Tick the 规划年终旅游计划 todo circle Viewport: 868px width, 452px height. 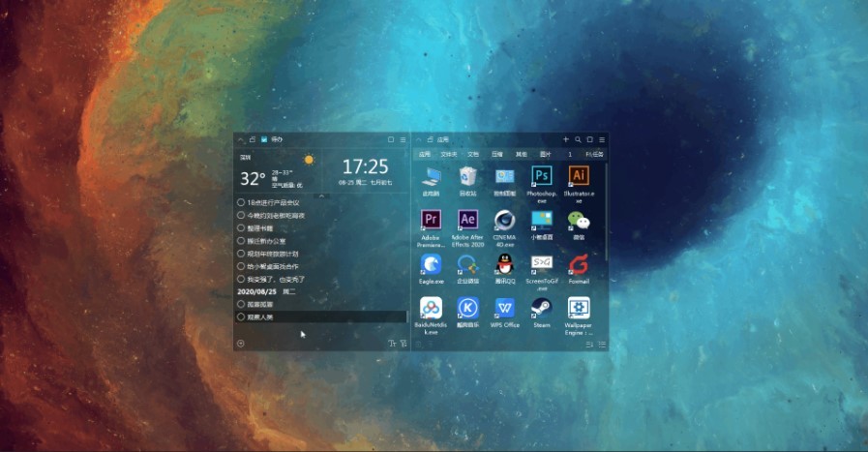(x=241, y=254)
